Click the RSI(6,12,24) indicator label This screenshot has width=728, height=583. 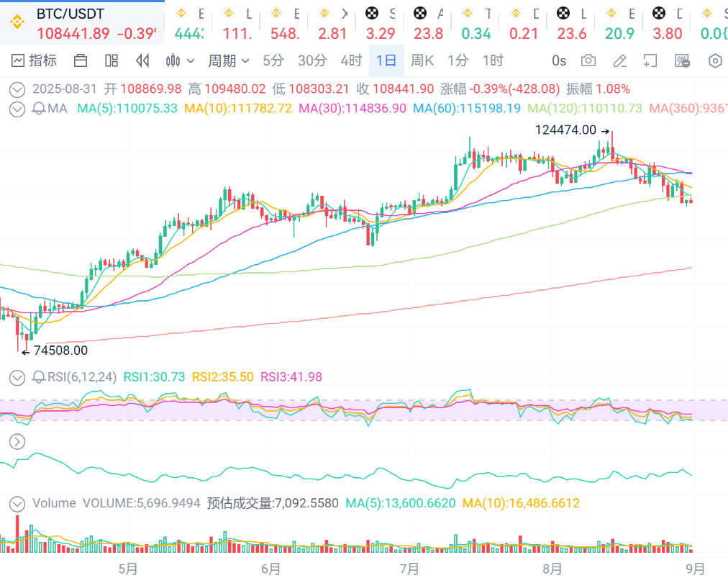(x=82, y=376)
